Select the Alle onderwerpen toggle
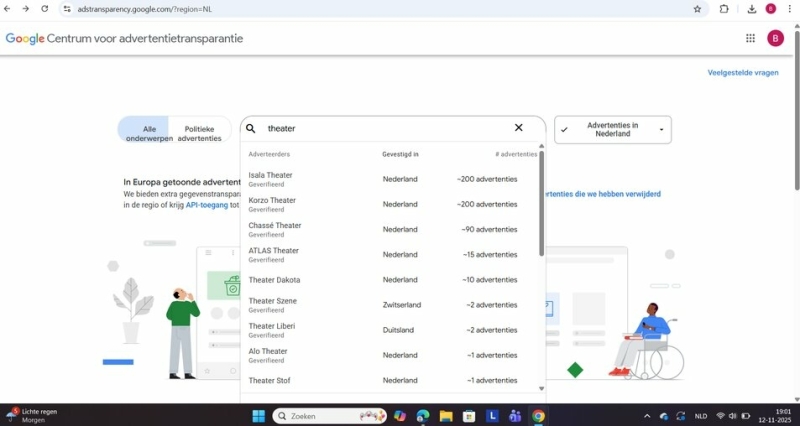800x426 pixels. [143, 134]
